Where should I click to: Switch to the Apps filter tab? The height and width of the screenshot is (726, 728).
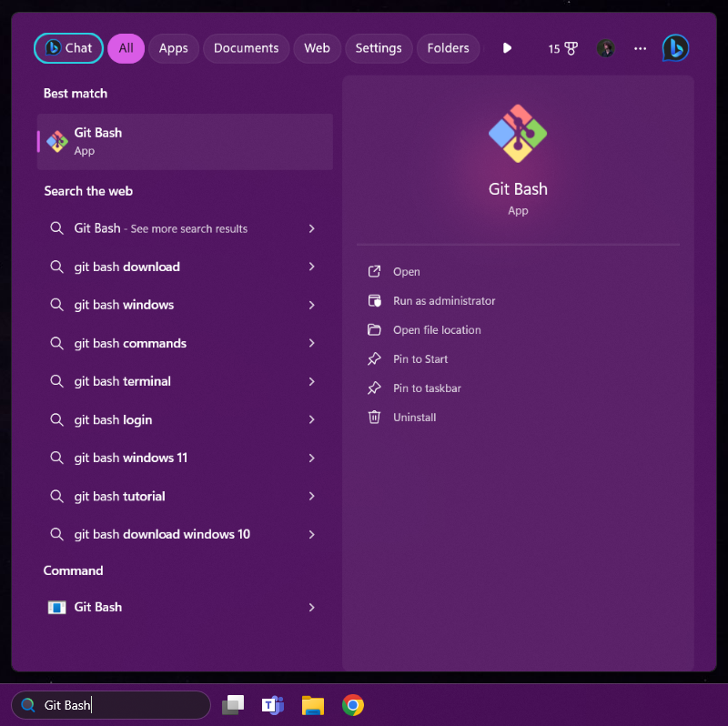click(173, 48)
